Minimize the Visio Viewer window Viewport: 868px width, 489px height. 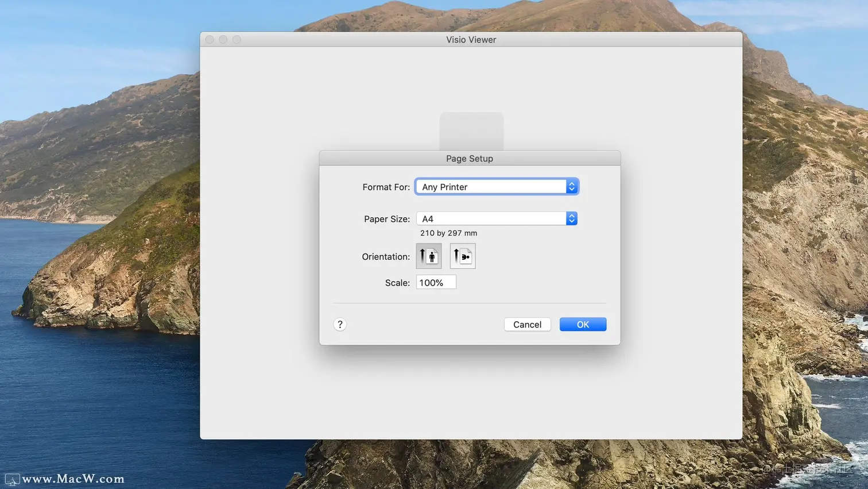click(x=223, y=40)
